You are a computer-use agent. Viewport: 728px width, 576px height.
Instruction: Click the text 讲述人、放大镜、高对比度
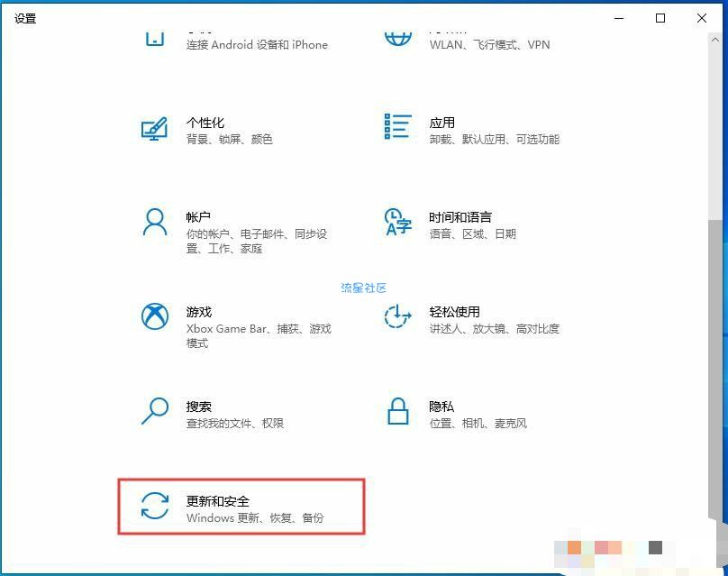pos(494,328)
